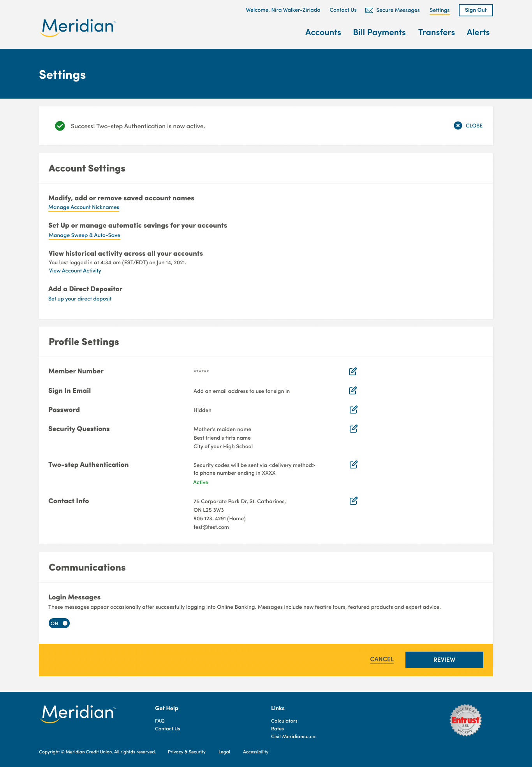Screen dimensions: 532x767
Task: Open Manage Sweep & Auto-Save link
Action: pos(85,235)
